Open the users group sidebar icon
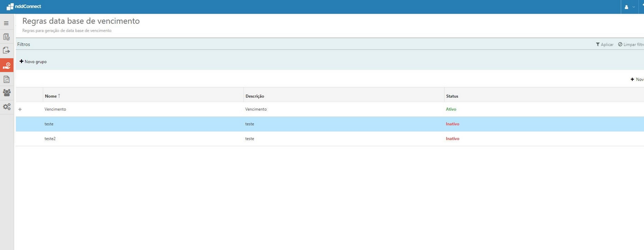Image resolution: width=644 pixels, height=250 pixels. click(x=6, y=93)
